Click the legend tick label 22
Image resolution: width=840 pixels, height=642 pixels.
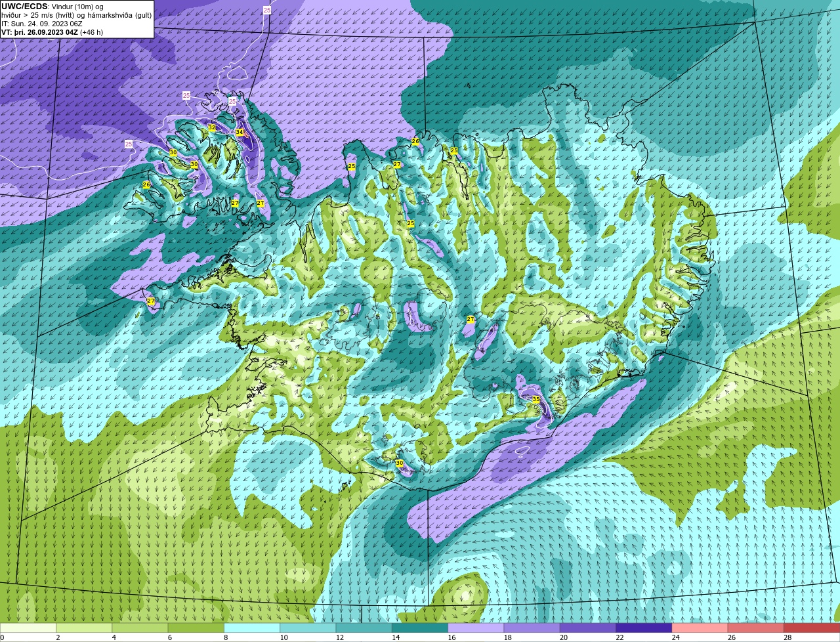click(619, 637)
